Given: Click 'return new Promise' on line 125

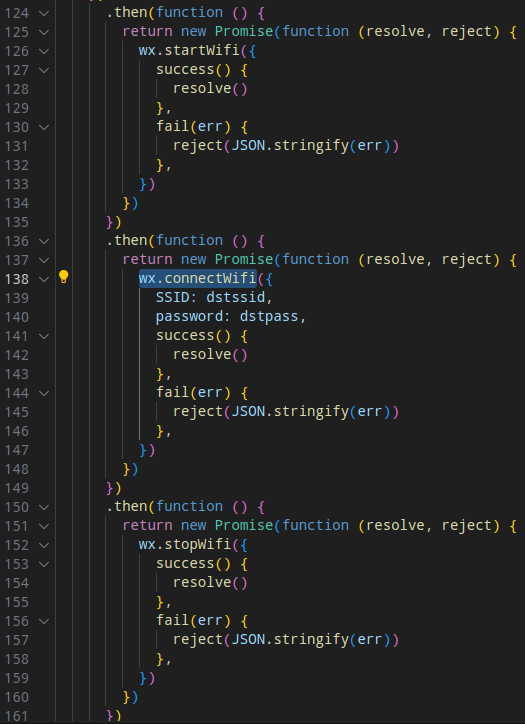Looking at the screenshot, I should point(198,31).
